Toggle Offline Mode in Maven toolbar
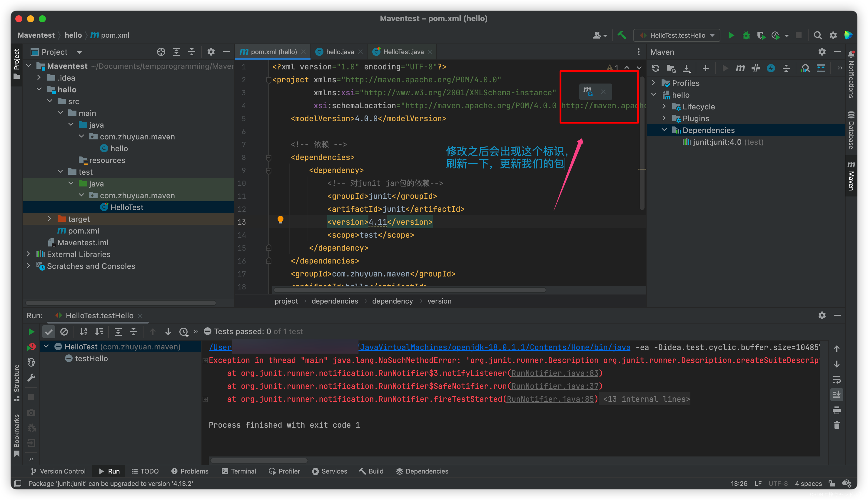Screen dimensions: 868x500 (x=755, y=68)
